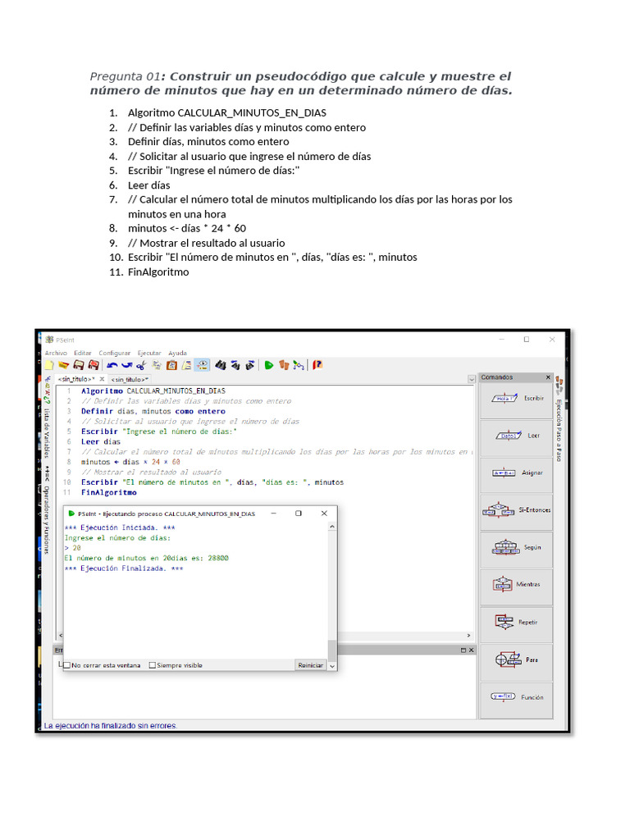Viewport: 630px width, 840px height.
Task: Open the Help icon in toolbar
Action: [x=317, y=365]
